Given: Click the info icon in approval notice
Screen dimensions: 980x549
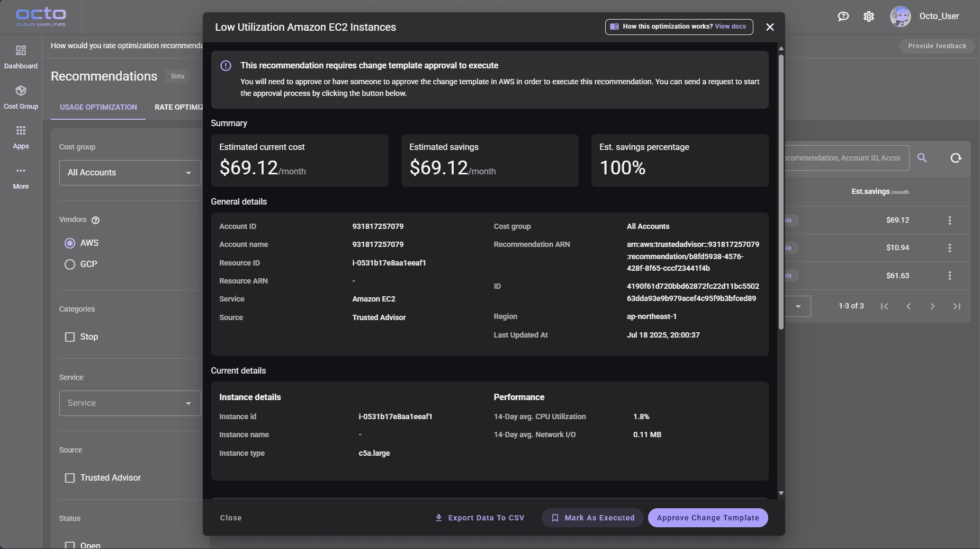Looking at the screenshot, I should point(226,66).
